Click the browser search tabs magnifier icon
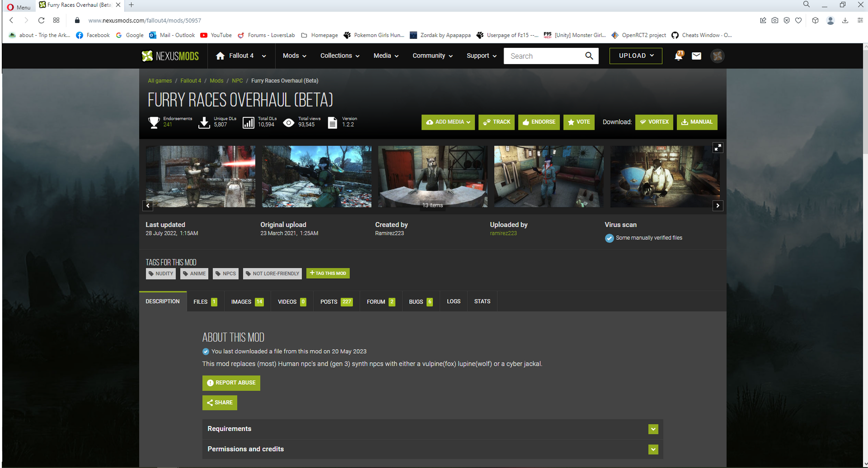This screenshot has height=468, width=868. coord(806,5)
